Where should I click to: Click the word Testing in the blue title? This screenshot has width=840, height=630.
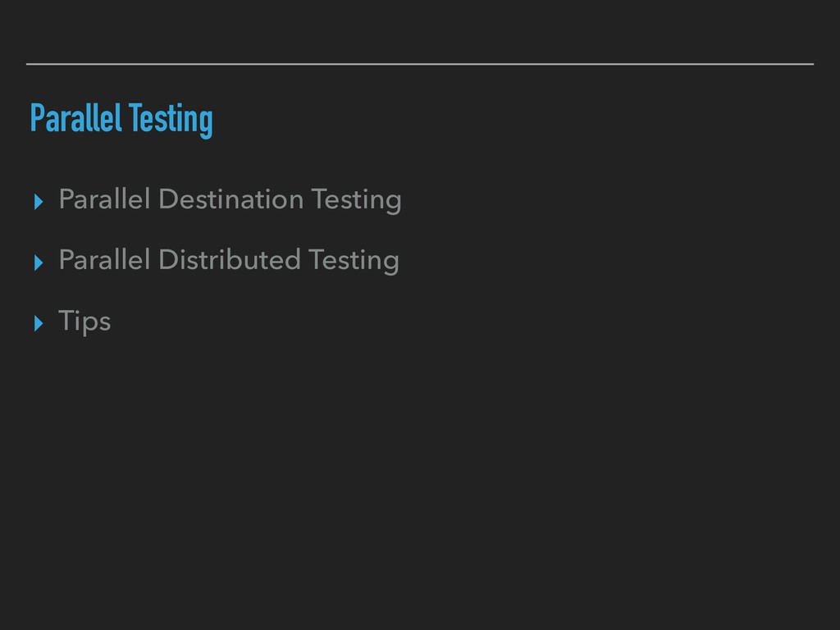pyautogui.click(x=171, y=121)
